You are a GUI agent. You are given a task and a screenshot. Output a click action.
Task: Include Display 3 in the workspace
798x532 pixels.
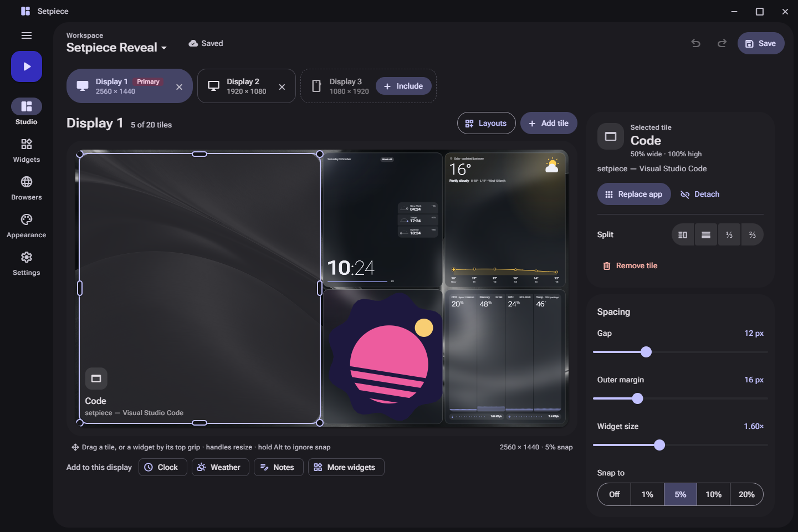(x=403, y=86)
